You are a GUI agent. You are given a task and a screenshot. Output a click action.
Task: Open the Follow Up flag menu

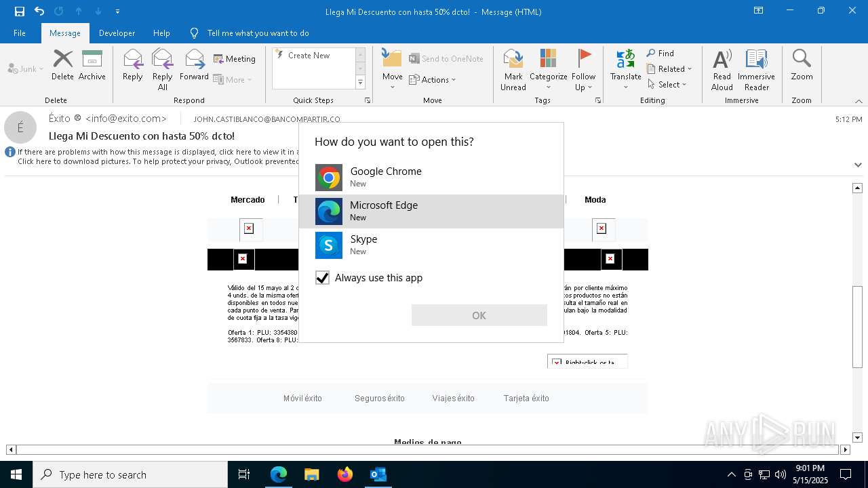point(583,69)
